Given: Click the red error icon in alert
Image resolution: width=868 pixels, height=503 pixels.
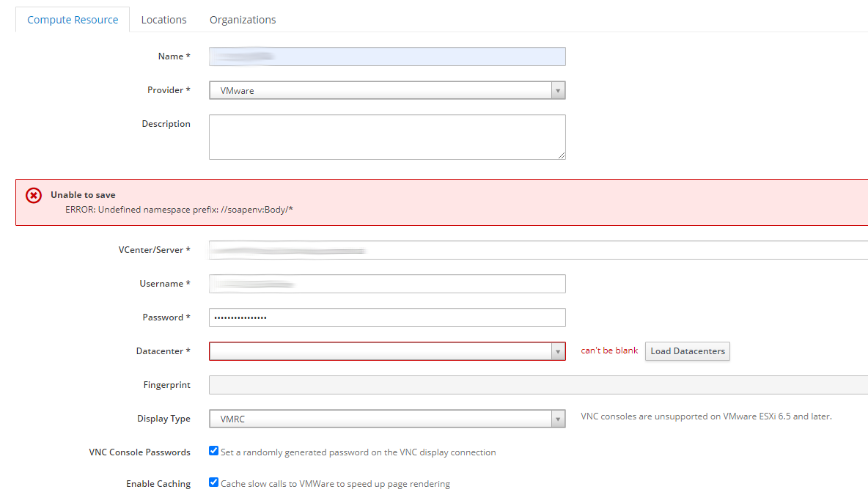Looking at the screenshot, I should pyautogui.click(x=34, y=195).
